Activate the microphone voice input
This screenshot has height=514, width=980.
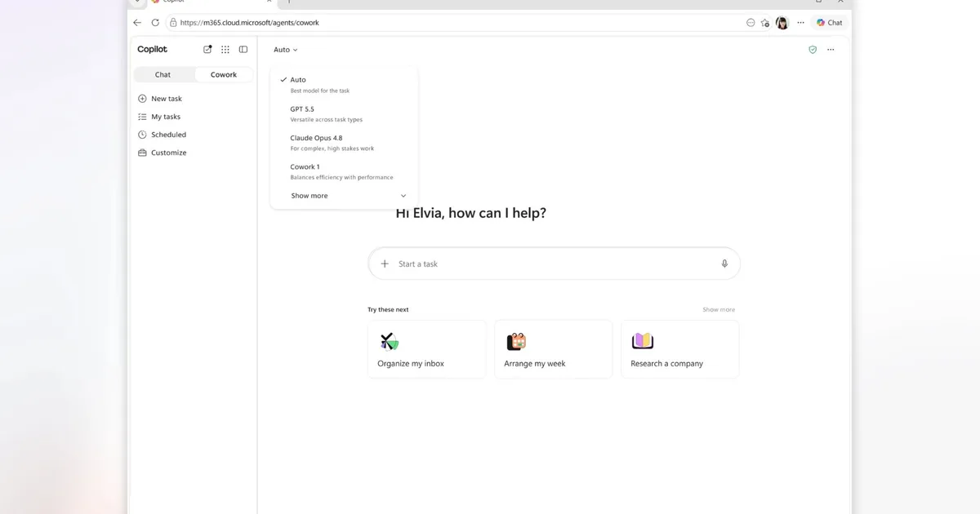point(724,264)
